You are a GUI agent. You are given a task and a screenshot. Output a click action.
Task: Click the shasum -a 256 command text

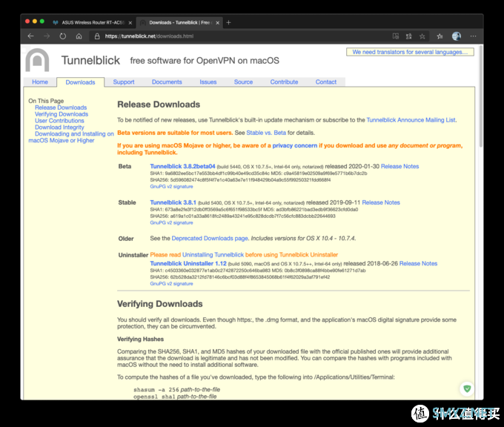[x=177, y=390]
